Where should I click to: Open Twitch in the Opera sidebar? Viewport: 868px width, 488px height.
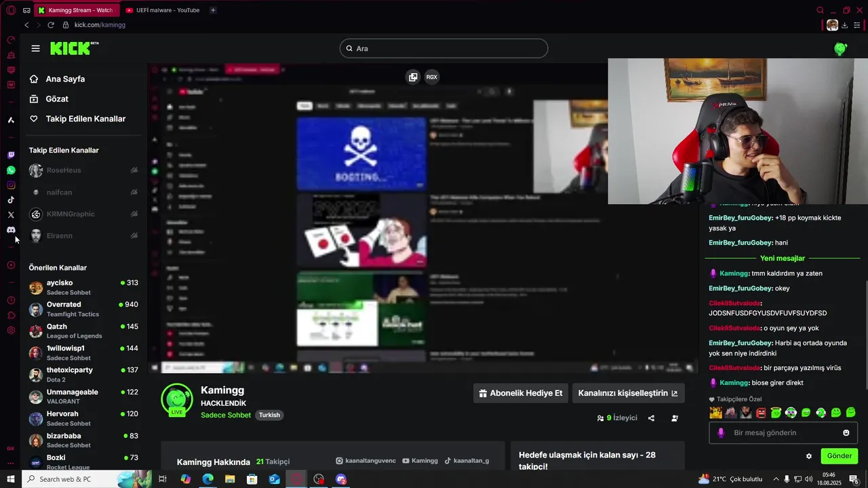[11, 156]
